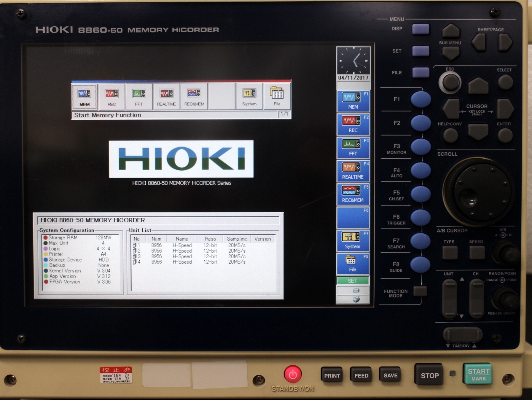Push the round F2 hardware key
532x400 pixels.
[x=420, y=123]
